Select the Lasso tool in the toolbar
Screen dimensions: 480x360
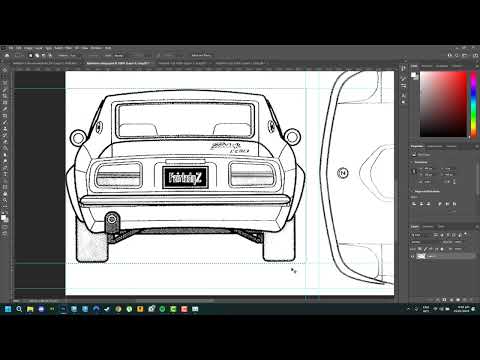tap(5, 83)
